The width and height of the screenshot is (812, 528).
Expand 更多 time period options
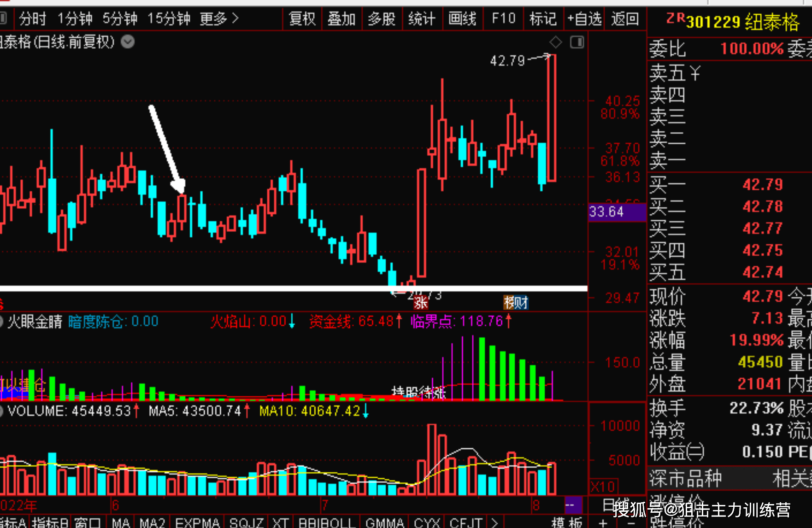tap(219, 19)
